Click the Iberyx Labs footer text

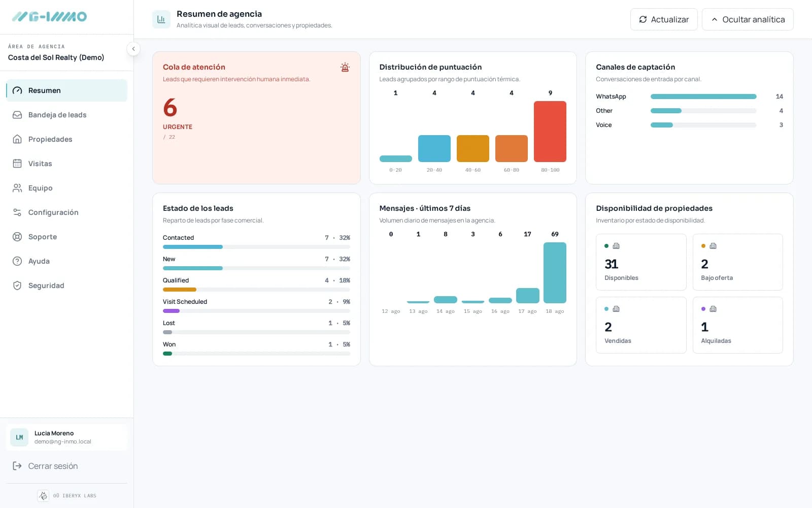(75, 496)
